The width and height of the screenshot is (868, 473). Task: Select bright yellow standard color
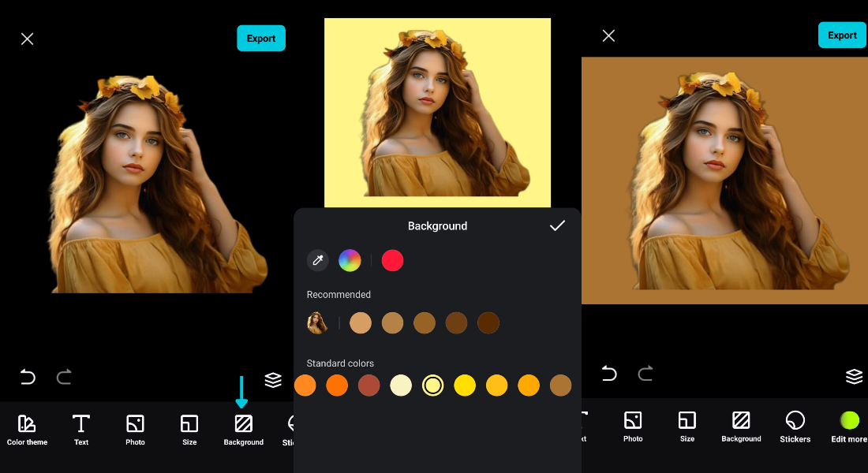tap(465, 385)
